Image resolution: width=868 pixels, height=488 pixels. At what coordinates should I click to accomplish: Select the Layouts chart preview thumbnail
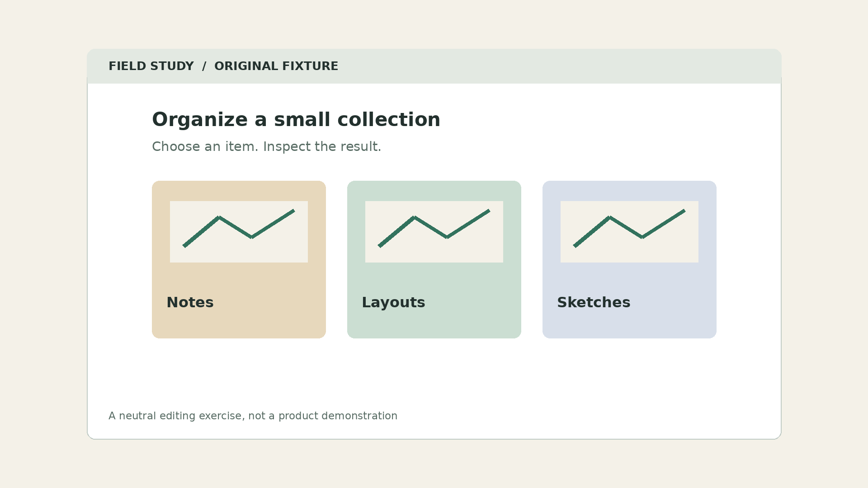pyautogui.click(x=434, y=232)
